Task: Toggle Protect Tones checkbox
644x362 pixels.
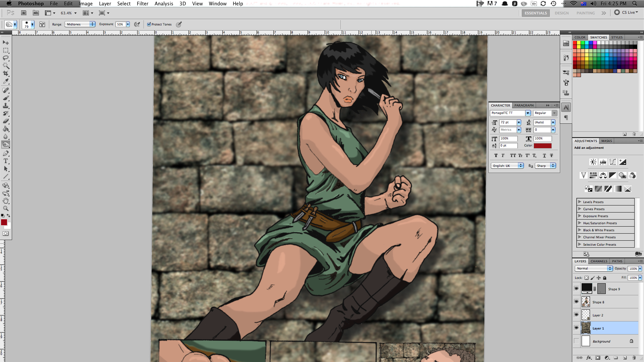Action: (x=149, y=24)
